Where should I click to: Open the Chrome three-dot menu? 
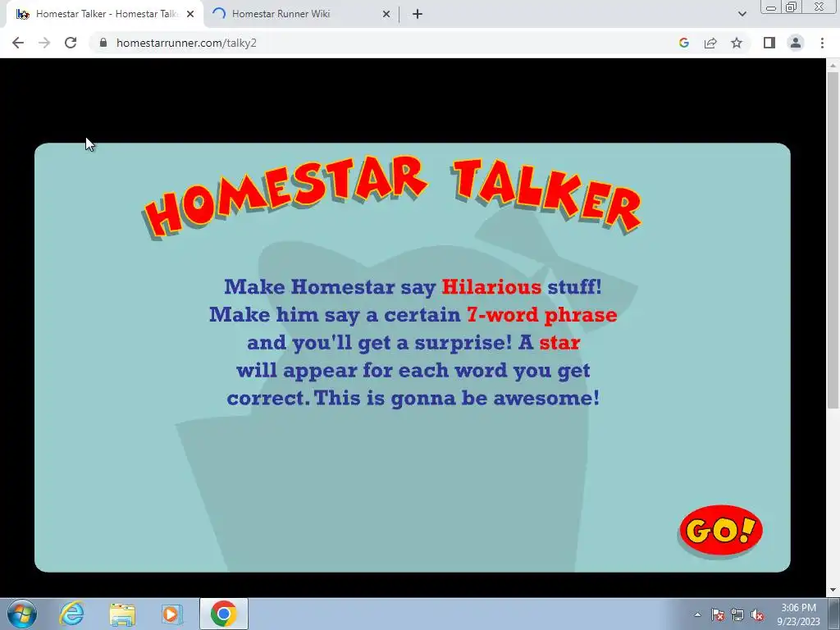click(x=822, y=43)
